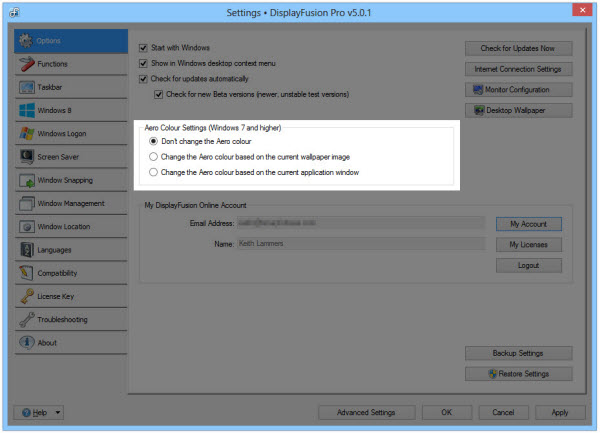Select Aero colour based on application window
Viewport: 600px width, 433px height.
(153, 173)
